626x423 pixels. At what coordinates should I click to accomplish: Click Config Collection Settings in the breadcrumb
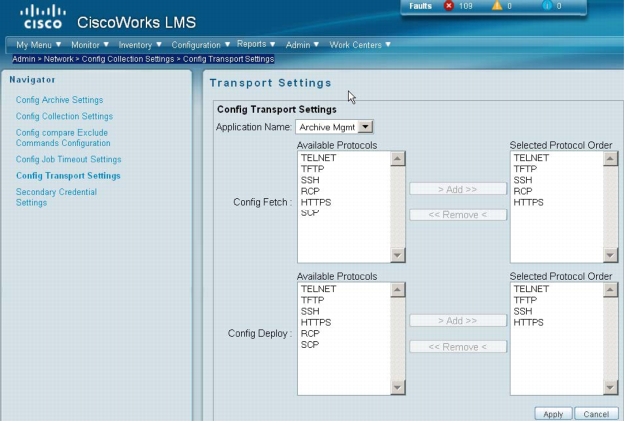(x=128, y=59)
